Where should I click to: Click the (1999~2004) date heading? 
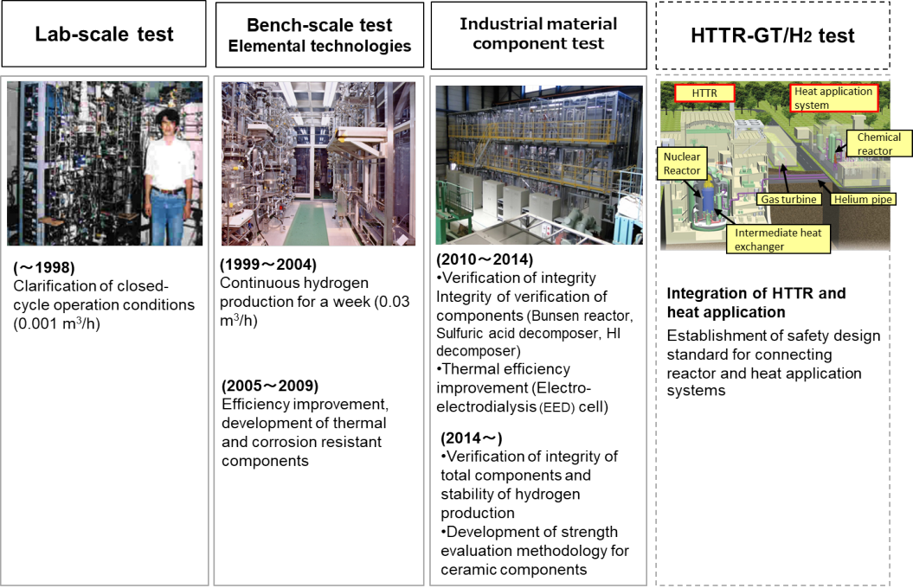click(268, 265)
